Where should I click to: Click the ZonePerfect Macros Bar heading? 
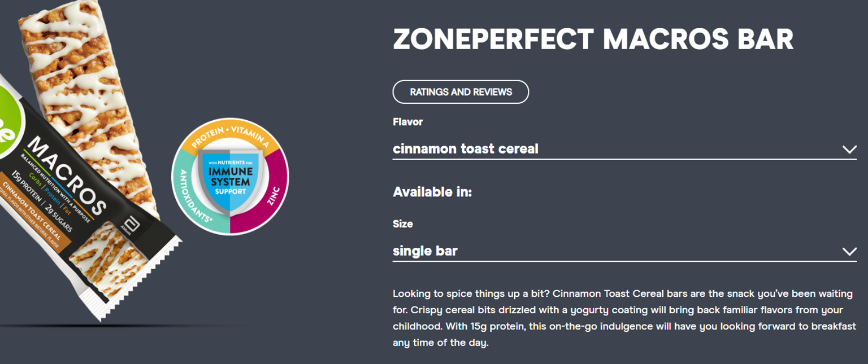click(593, 40)
